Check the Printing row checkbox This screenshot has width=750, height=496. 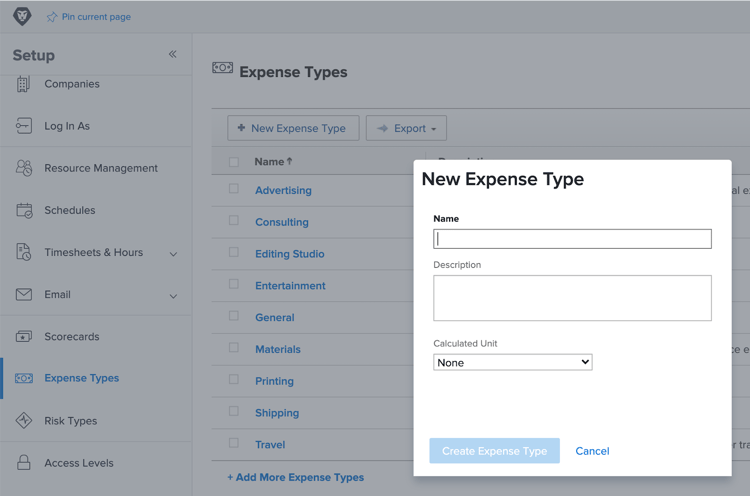click(x=234, y=379)
